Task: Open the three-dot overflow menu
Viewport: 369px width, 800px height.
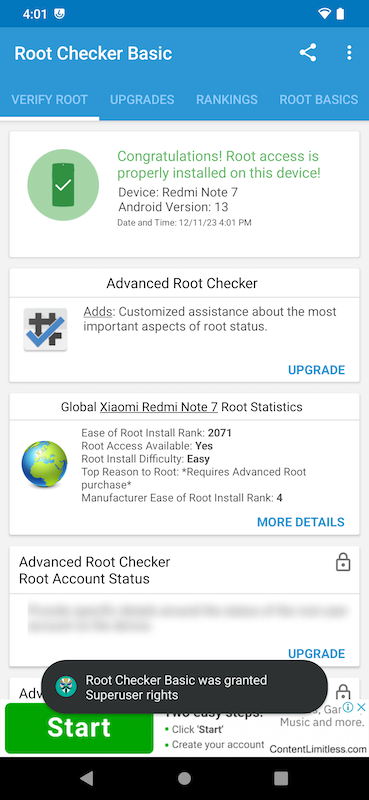Action: [349, 53]
